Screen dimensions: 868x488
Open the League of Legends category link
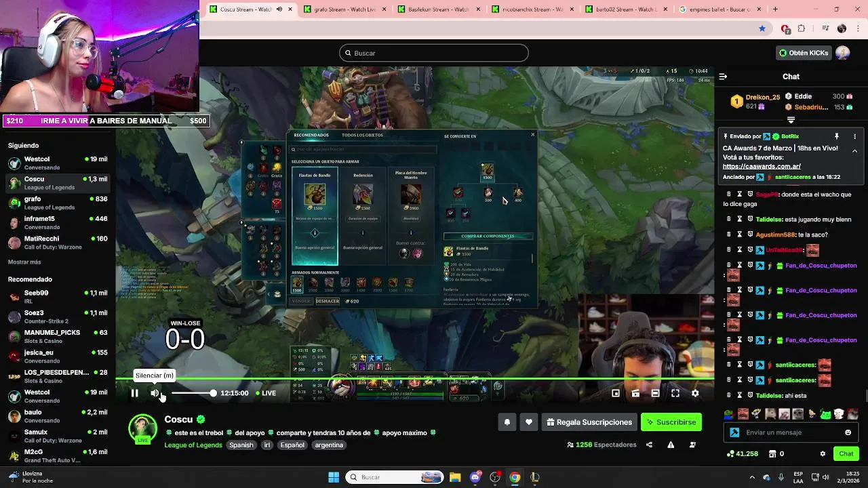click(193, 445)
